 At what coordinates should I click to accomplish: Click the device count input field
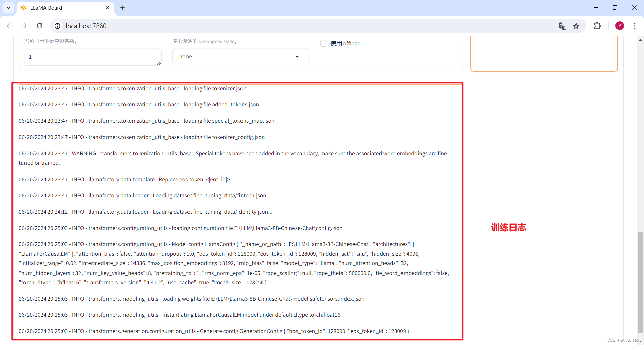pos(91,57)
